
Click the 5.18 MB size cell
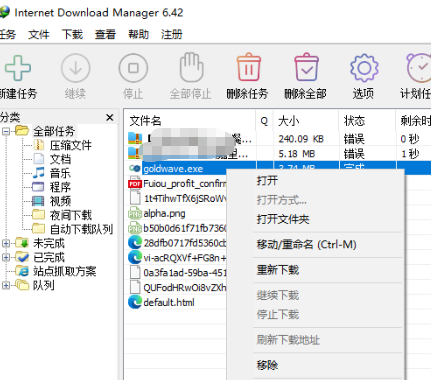coord(297,154)
